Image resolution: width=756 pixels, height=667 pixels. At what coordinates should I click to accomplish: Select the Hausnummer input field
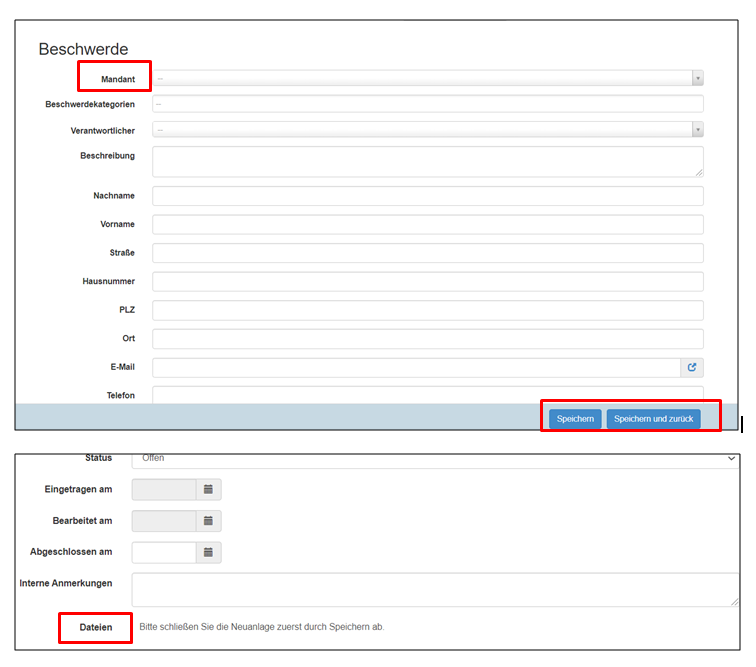427,282
